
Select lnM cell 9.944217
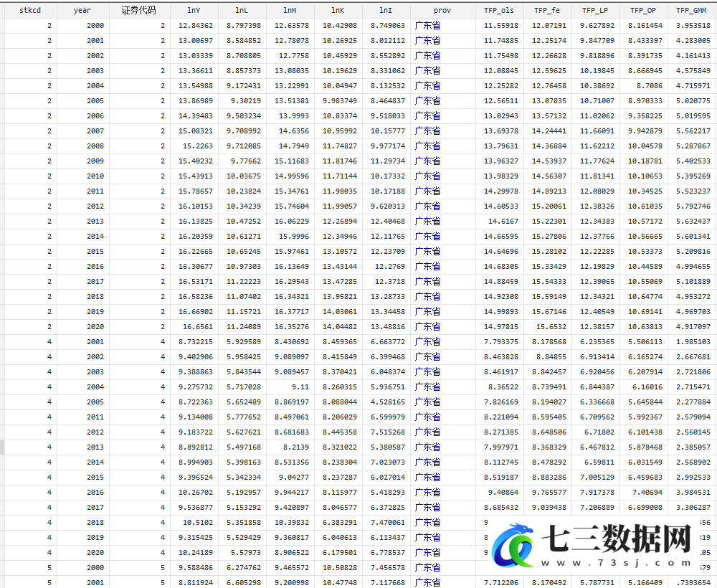tap(290, 493)
